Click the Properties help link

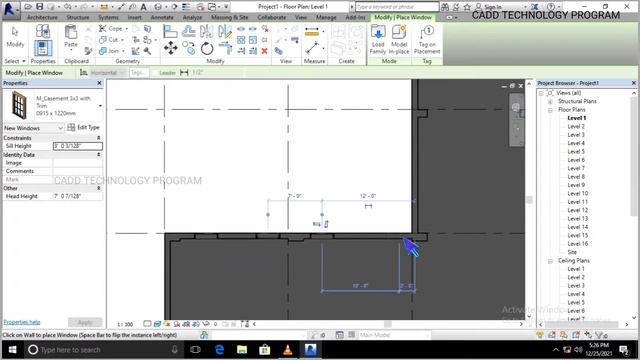[x=22, y=322]
